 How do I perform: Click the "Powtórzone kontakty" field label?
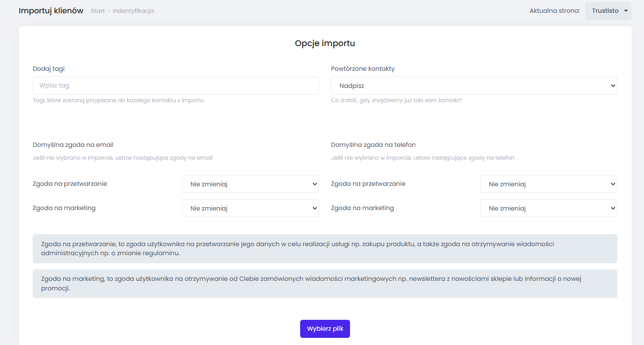[363, 68]
